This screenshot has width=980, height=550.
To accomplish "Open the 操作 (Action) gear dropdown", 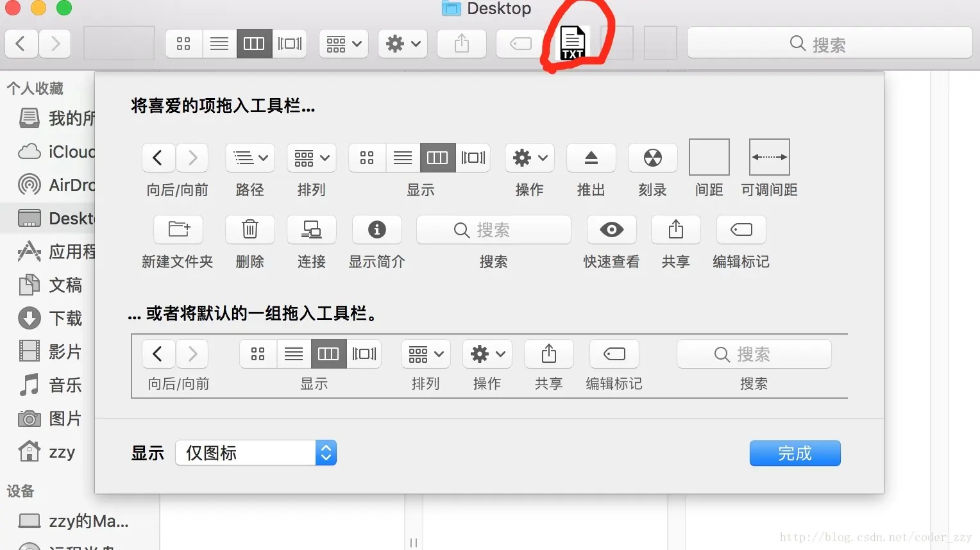I will tap(528, 158).
